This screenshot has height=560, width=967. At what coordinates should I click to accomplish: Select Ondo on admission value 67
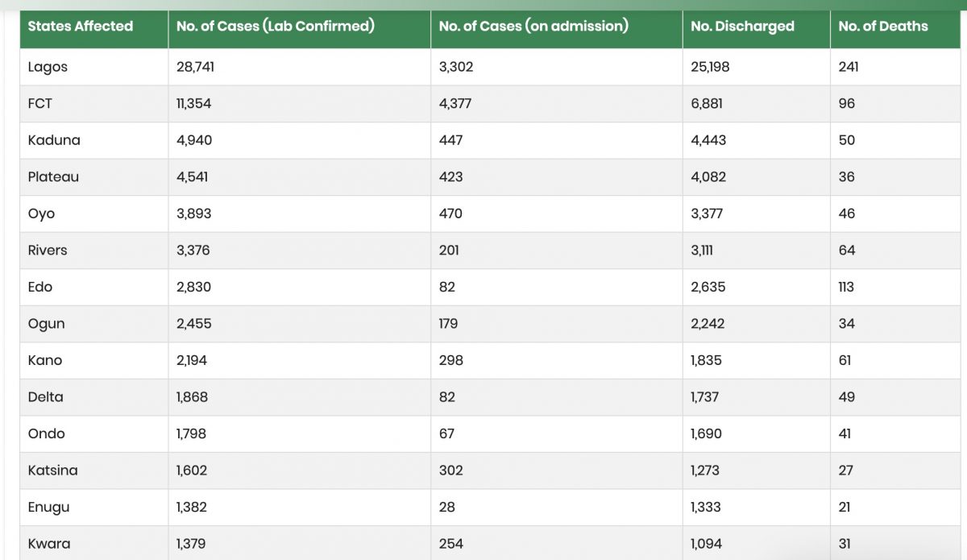(447, 433)
